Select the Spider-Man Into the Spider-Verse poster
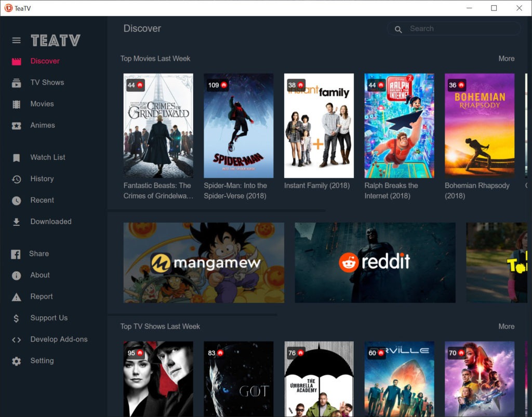 pyautogui.click(x=238, y=126)
